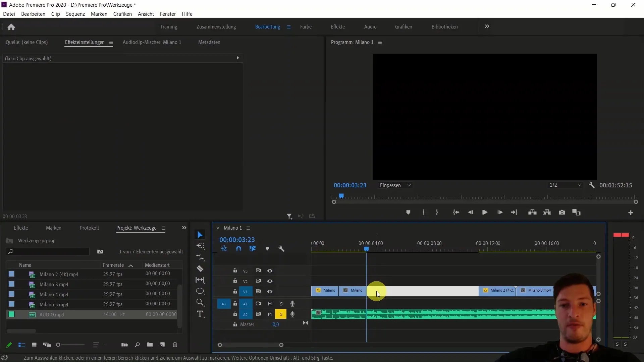Toggle Mute on A1 audio track
The height and width of the screenshot is (362, 644).
(270, 304)
